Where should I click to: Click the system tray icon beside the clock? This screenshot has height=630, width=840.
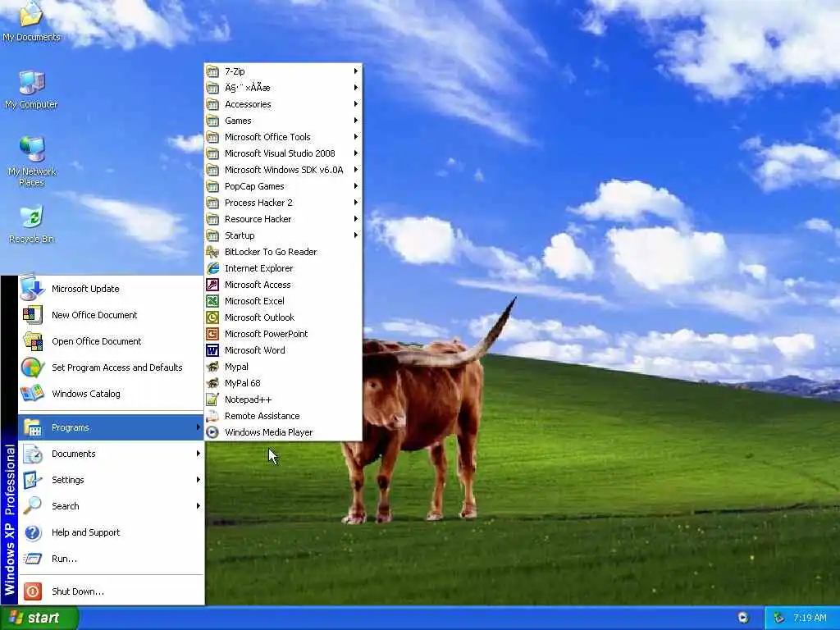point(778,619)
